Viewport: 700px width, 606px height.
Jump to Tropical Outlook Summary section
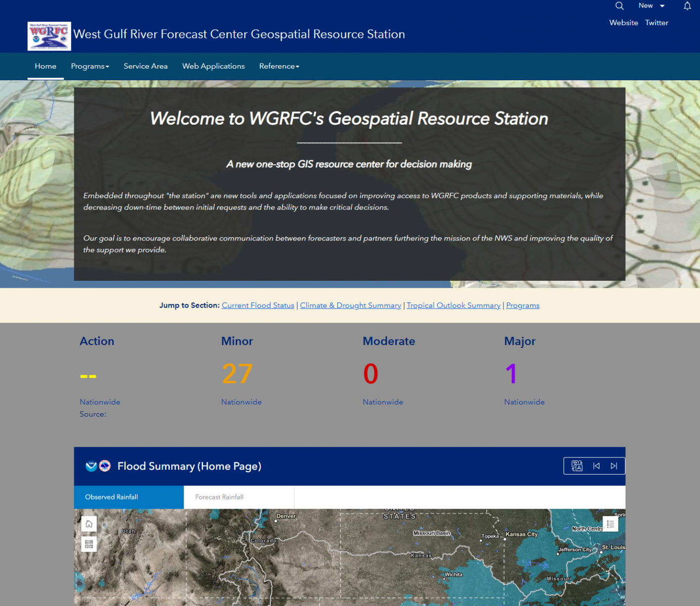coord(453,306)
